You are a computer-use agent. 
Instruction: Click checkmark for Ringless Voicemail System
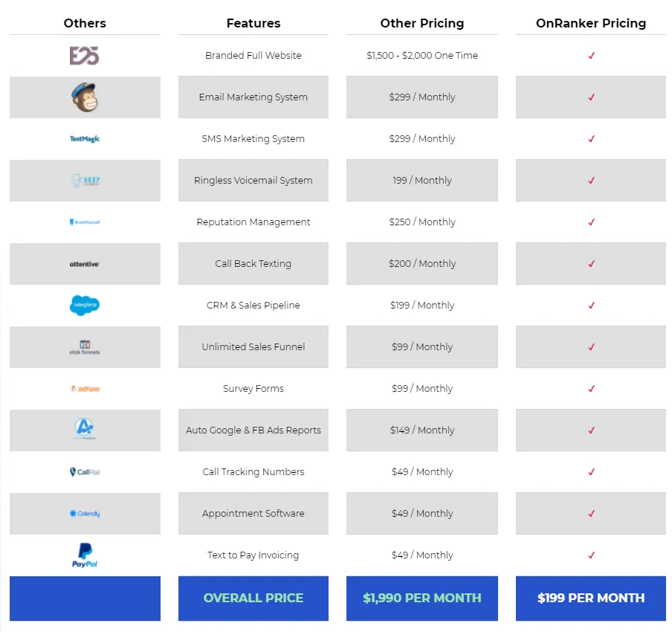tap(591, 180)
